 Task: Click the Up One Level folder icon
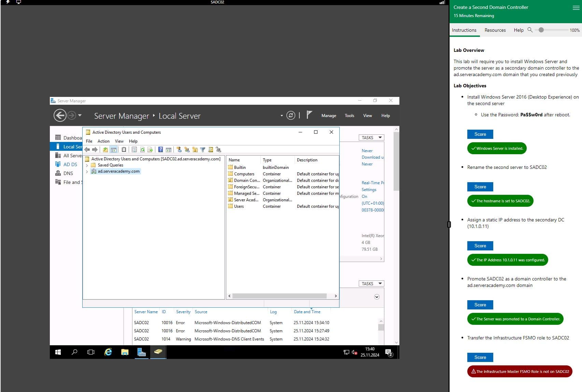coord(105,150)
